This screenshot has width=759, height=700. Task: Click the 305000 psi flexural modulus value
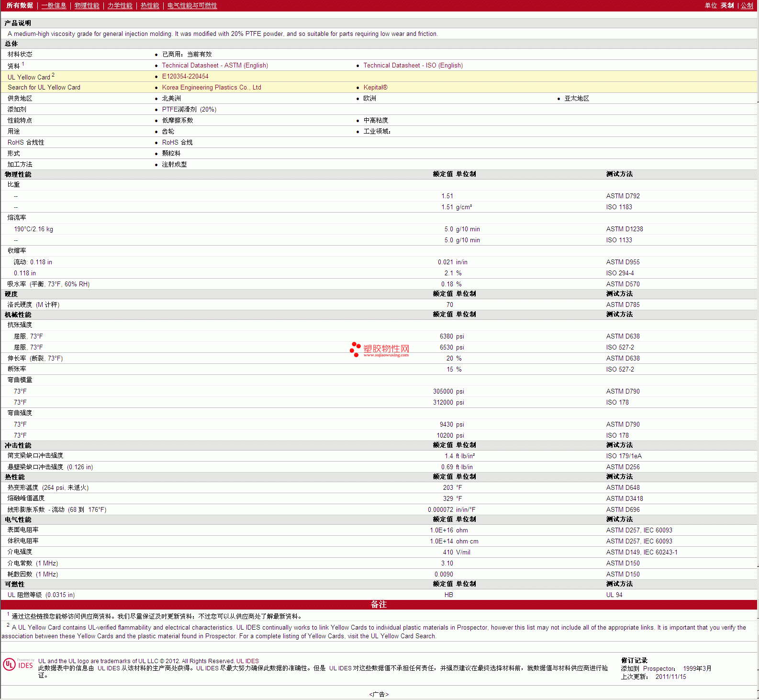(x=448, y=392)
